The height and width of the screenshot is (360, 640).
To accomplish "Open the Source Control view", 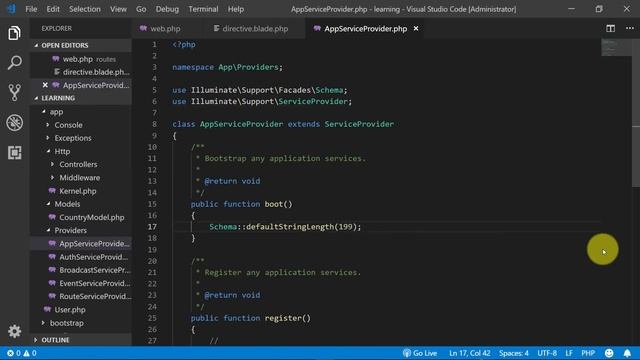I will click(x=14, y=93).
